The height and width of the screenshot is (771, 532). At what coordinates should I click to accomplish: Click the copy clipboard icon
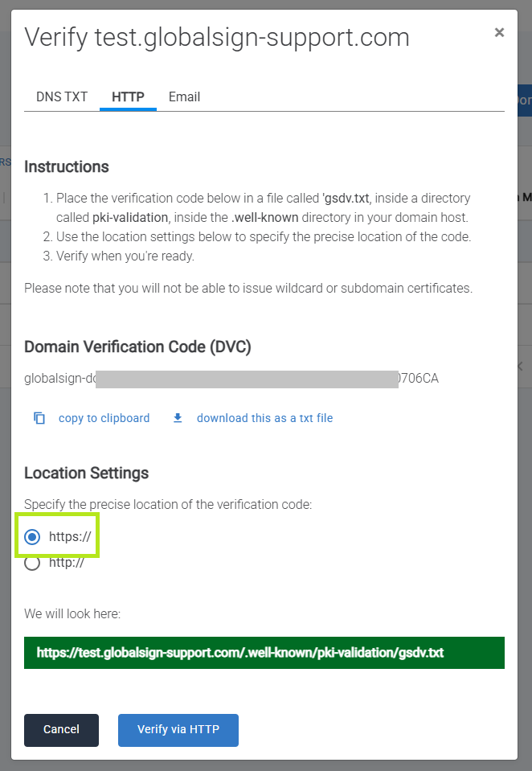pos(39,418)
